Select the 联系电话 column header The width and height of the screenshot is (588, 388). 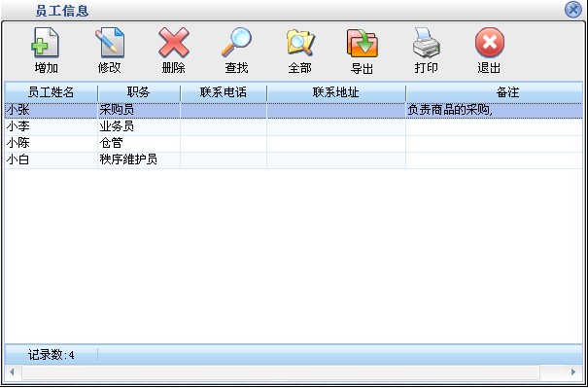224,92
